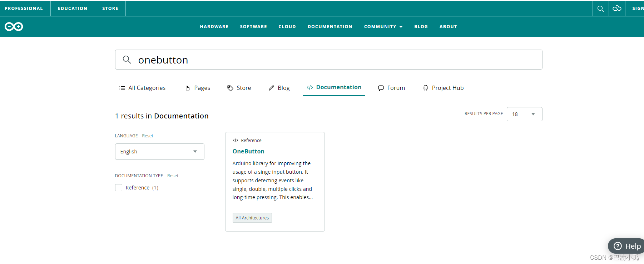
Task: Click the OneButton description text
Action: tap(273, 181)
